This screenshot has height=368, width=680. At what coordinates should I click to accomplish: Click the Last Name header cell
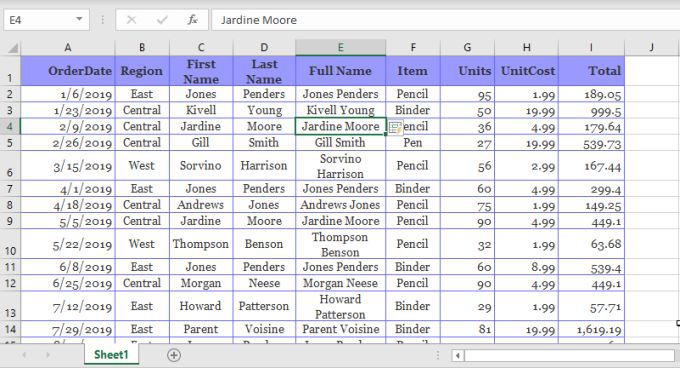point(264,71)
